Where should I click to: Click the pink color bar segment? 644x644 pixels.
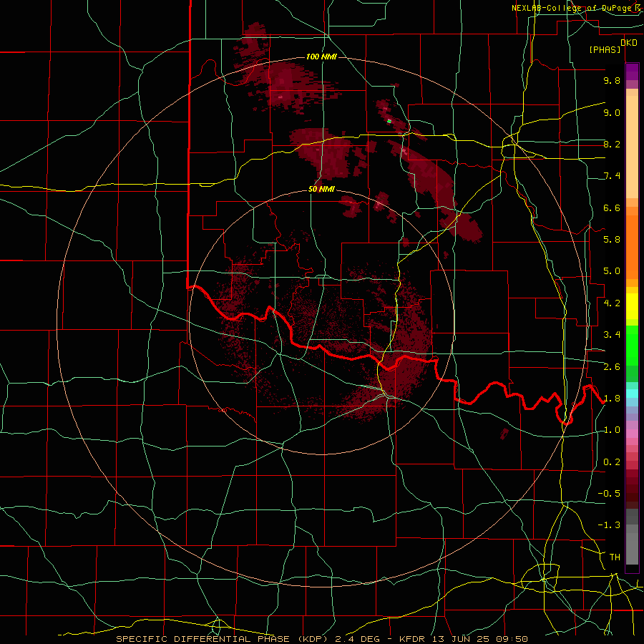(632, 434)
